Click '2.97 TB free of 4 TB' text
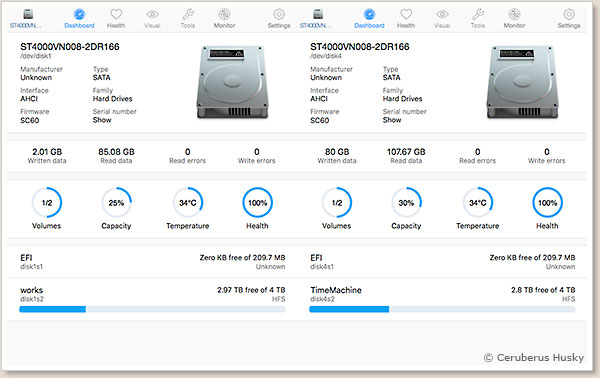 coord(251,290)
